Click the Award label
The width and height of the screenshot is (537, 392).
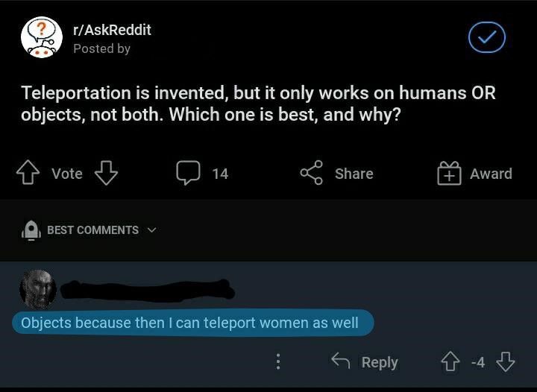point(491,174)
